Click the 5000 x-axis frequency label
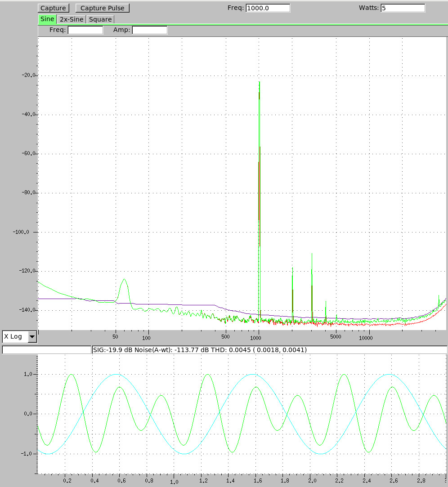Image resolution: width=448 pixels, height=487 pixels. pyautogui.click(x=336, y=337)
